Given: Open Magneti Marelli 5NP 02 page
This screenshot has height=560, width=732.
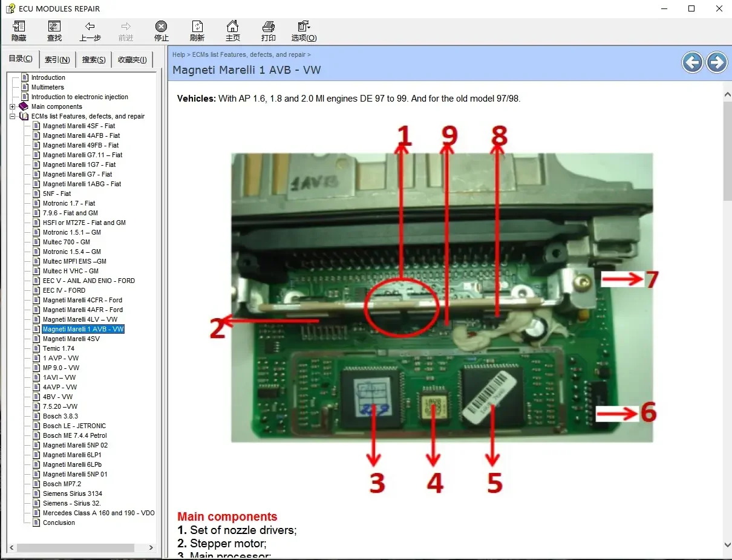Looking at the screenshot, I should pyautogui.click(x=75, y=445).
